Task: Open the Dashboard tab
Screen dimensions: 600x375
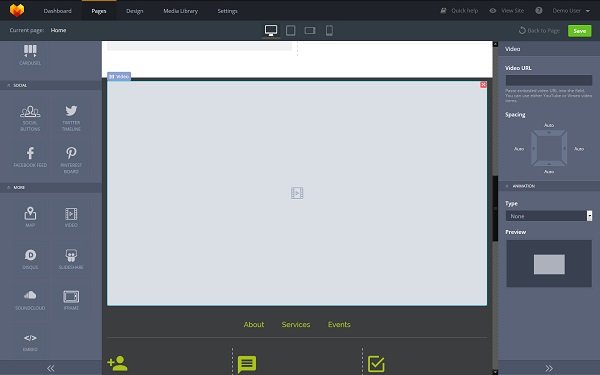Action: tap(57, 11)
